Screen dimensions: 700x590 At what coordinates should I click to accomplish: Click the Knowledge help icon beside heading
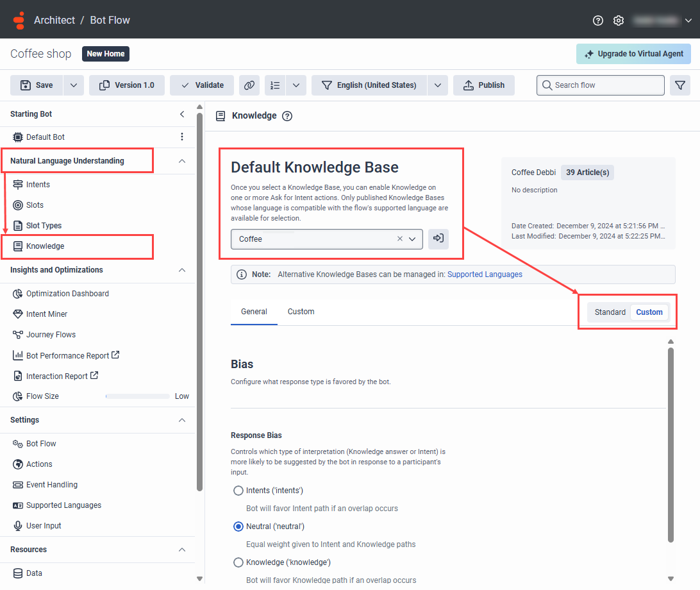pyautogui.click(x=287, y=116)
